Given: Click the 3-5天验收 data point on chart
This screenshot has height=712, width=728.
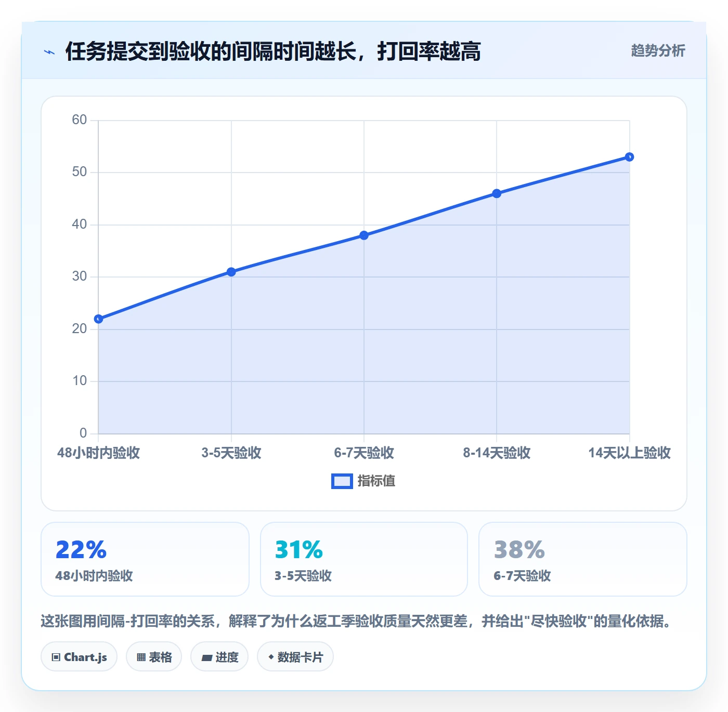Looking at the screenshot, I should [x=231, y=272].
